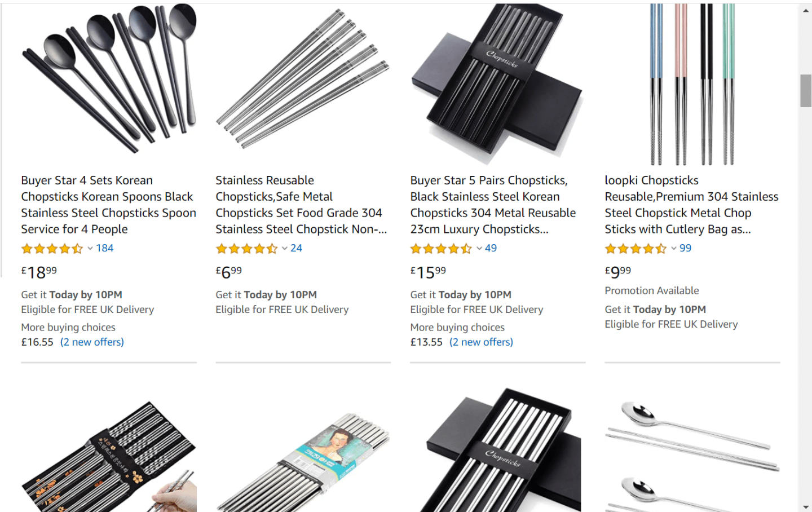Open Buyer Star 4 Sets Korean Chopsticks title
The height and width of the screenshot is (512, 812).
tap(109, 205)
